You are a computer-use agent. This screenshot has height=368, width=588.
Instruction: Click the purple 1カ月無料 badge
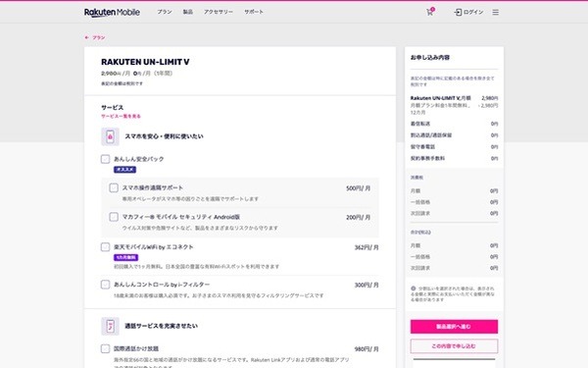126,257
